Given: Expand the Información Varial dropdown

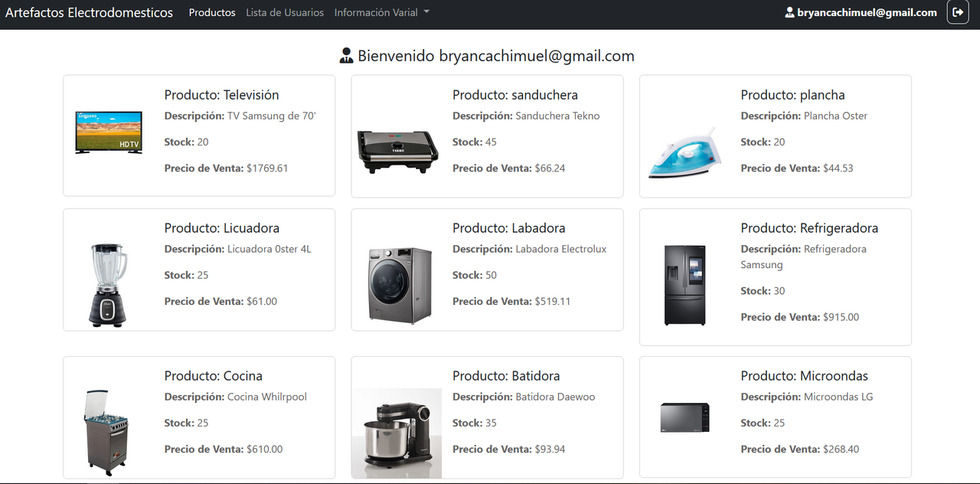Looking at the screenshot, I should (382, 12).
